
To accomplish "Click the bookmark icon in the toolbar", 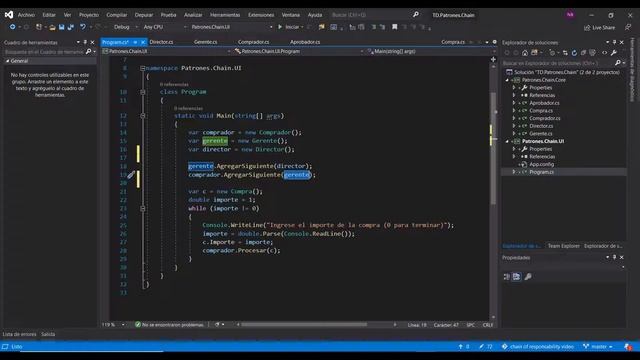I will [395, 27].
